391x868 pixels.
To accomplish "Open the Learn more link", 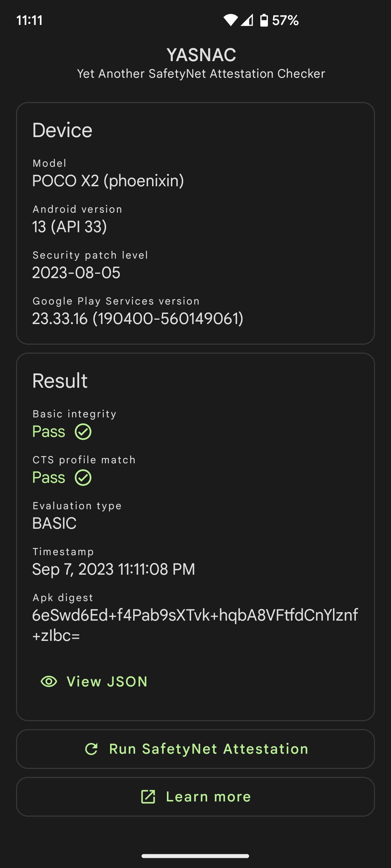I will [195, 797].
